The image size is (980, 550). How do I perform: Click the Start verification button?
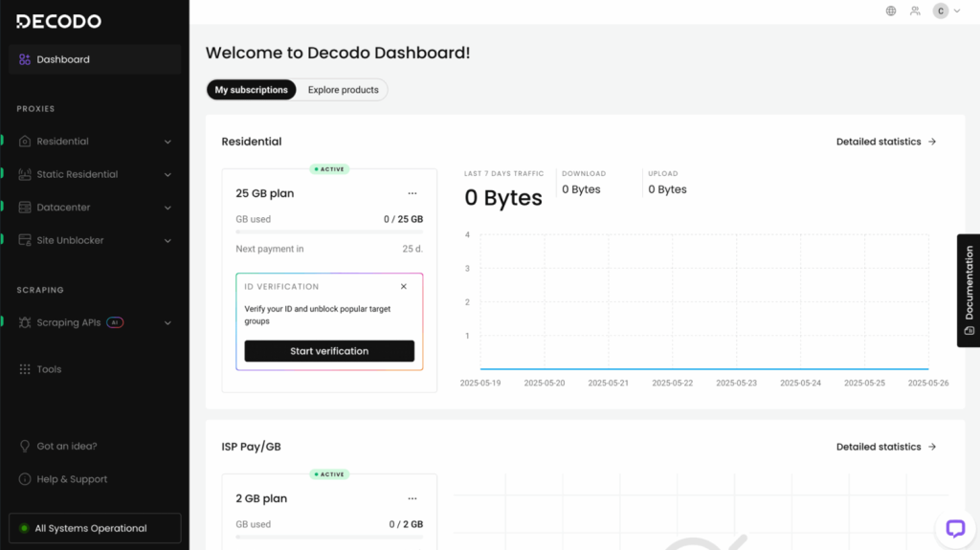[x=329, y=351]
